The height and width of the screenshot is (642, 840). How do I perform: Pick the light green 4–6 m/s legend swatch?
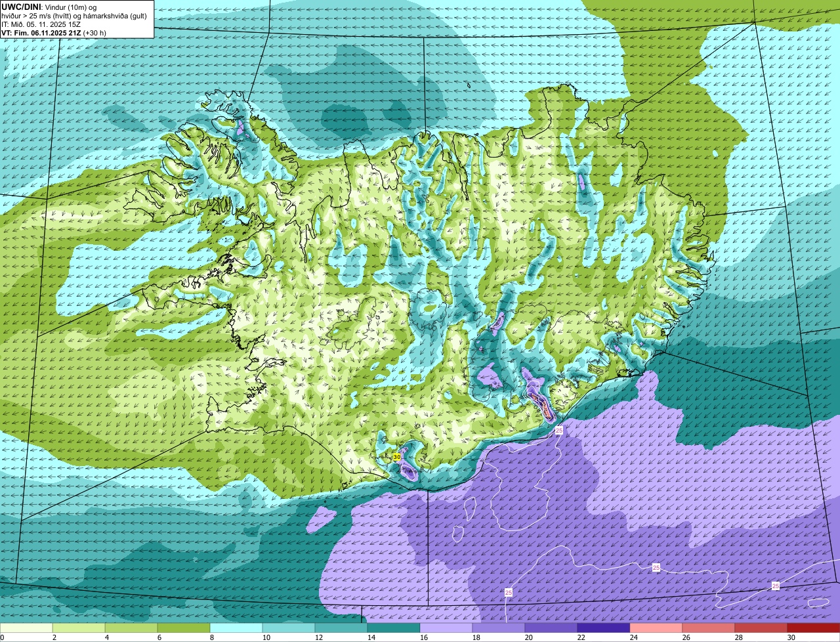tap(131, 628)
